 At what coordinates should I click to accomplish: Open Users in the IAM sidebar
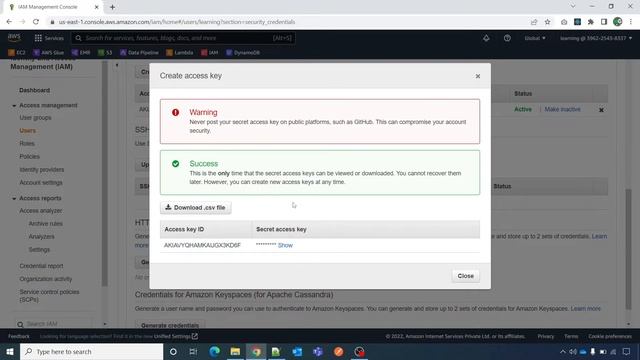point(27,131)
